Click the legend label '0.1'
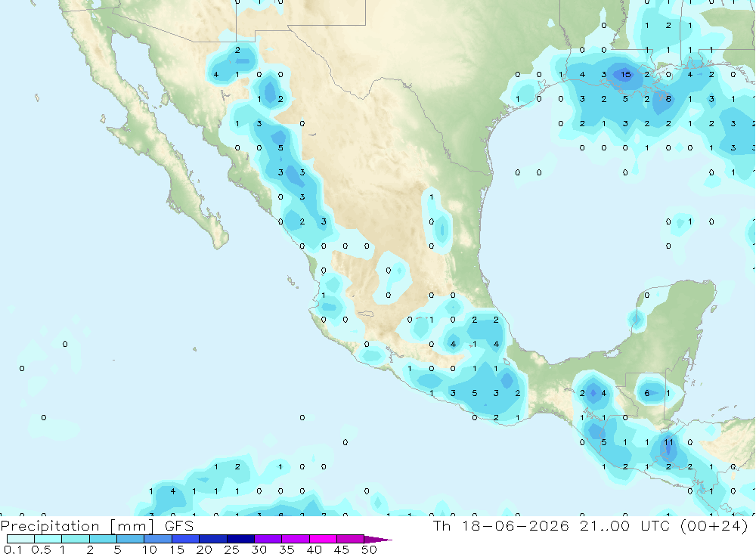Viewport: 756px width, 554px height. (13, 549)
